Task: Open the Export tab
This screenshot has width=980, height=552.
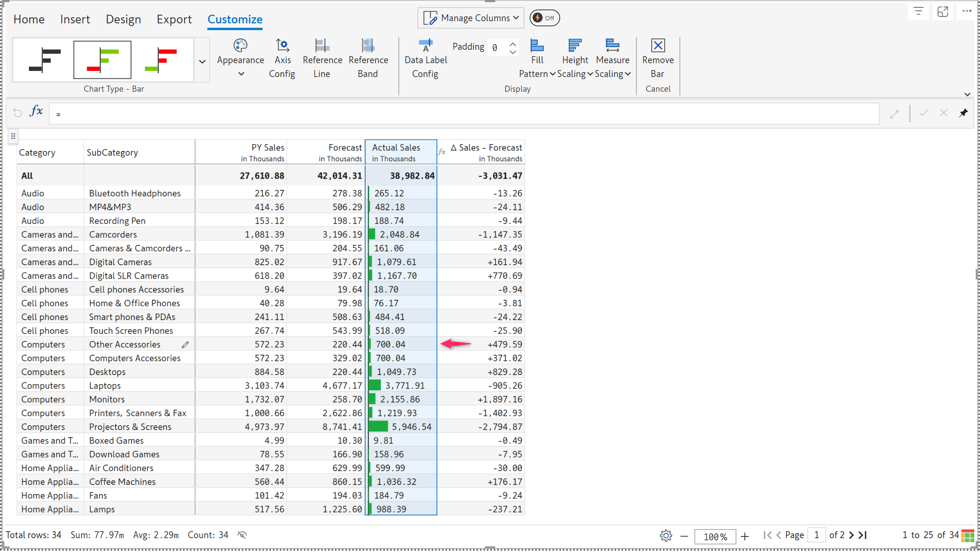Action: click(174, 19)
